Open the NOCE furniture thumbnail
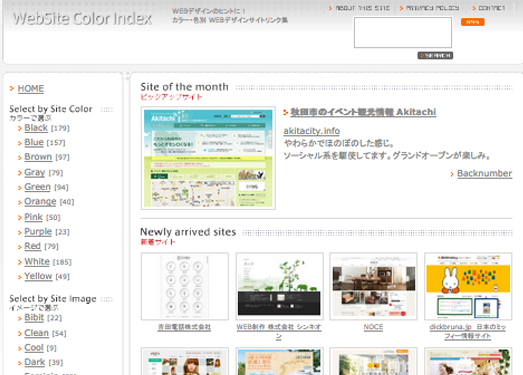Image resolution: width=523 pixels, height=375 pixels. click(x=373, y=286)
